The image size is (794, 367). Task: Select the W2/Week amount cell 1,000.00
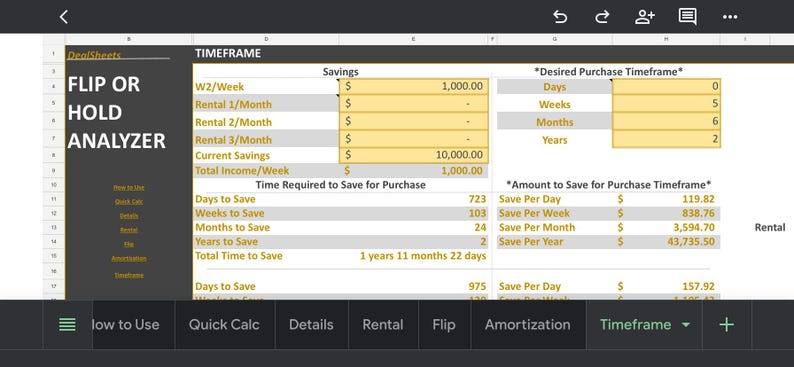coord(414,87)
